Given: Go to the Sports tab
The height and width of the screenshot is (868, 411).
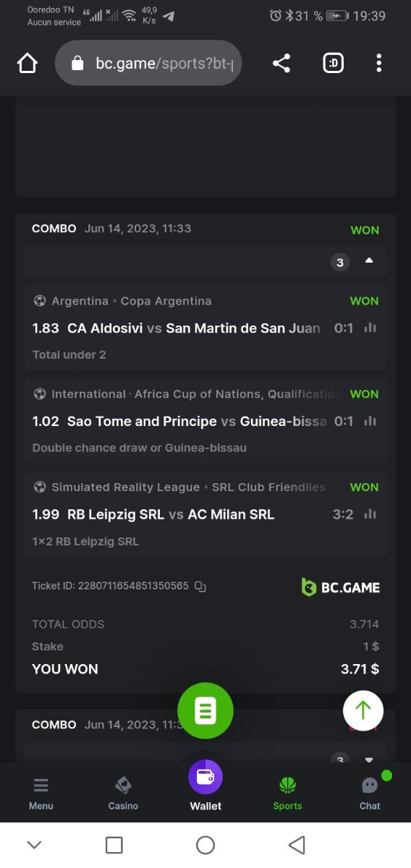Looking at the screenshot, I should [x=287, y=793].
